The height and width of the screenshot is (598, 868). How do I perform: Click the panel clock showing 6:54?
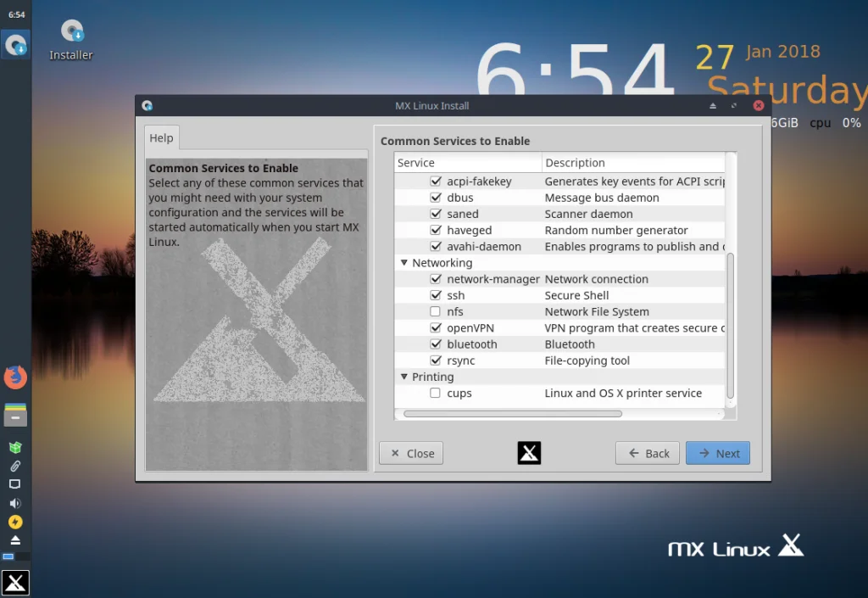pos(16,15)
